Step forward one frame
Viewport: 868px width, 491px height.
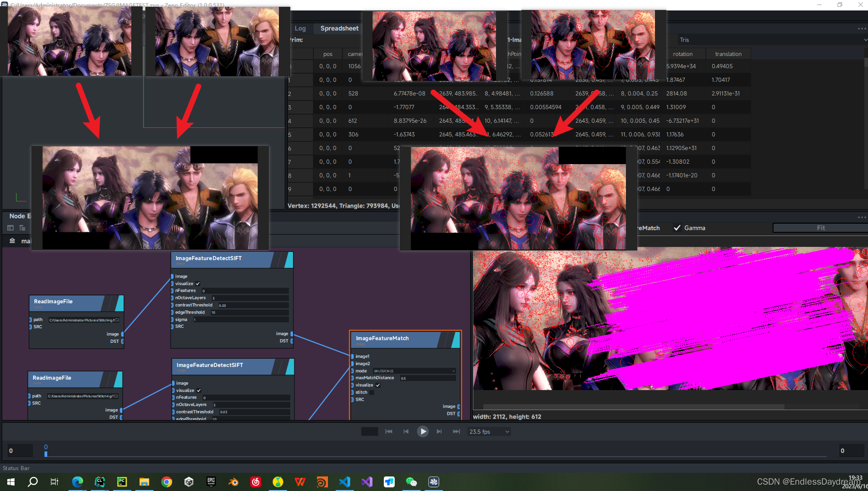[439, 431]
